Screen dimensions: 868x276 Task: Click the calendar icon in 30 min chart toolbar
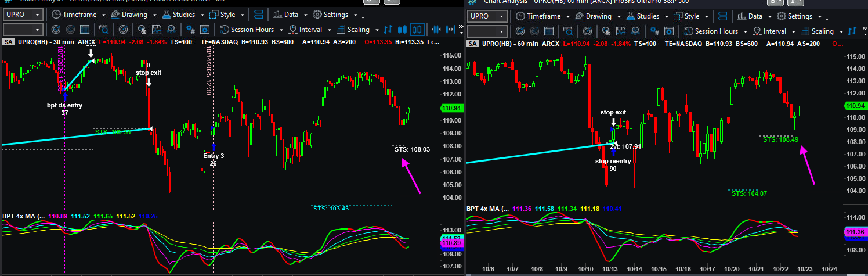point(85,30)
